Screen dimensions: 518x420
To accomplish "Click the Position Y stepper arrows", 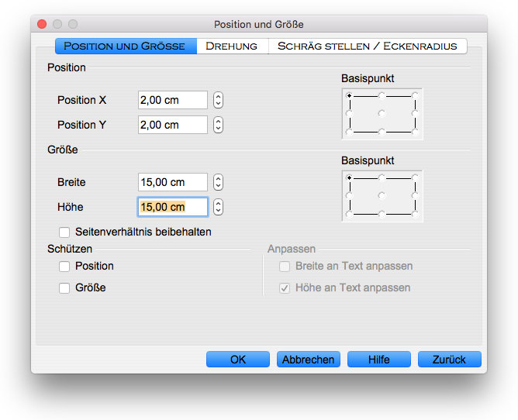I will coord(219,125).
